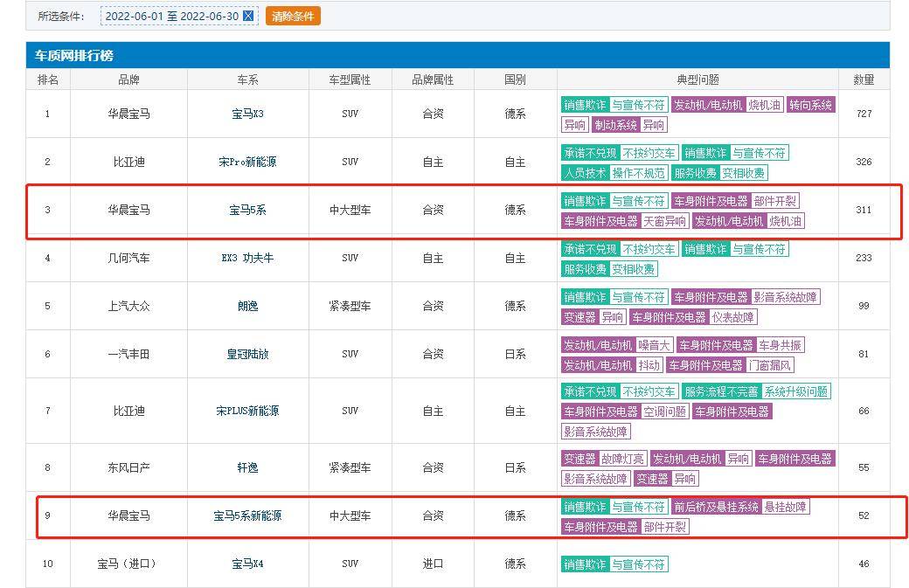This screenshot has width=909, height=588.
Task: Open the 宋PLUS新能源 link
Action: [x=247, y=412]
